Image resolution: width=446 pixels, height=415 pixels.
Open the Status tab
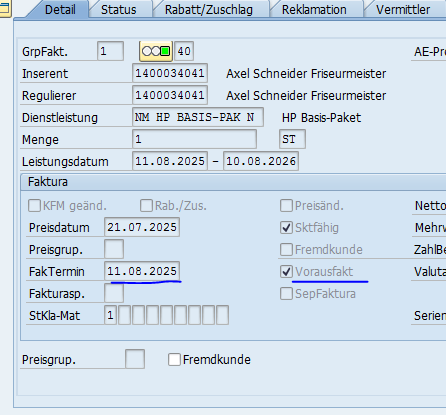(119, 10)
